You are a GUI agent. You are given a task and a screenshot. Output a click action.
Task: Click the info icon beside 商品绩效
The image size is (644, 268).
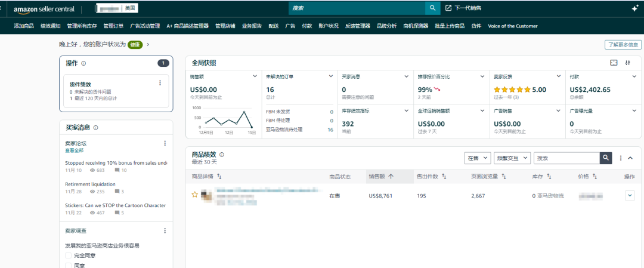(222, 155)
